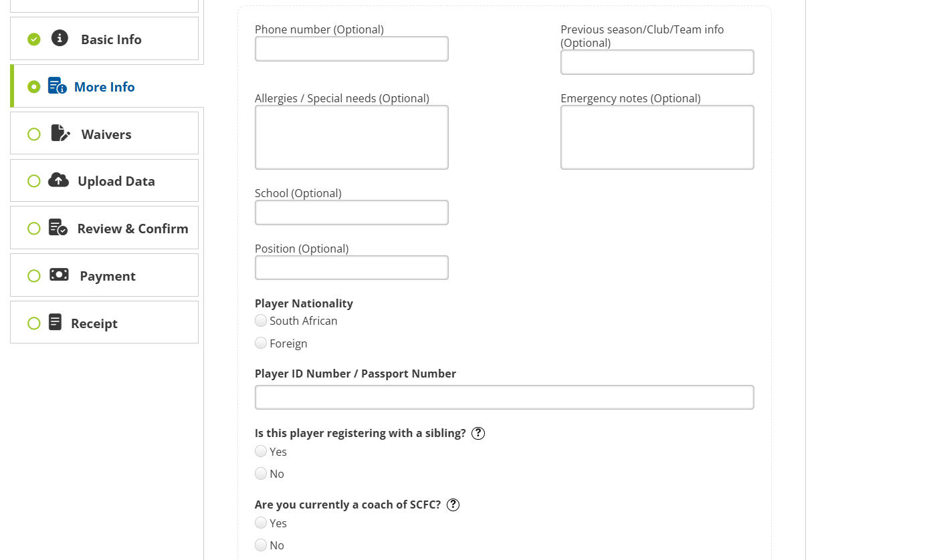Focus the Player ID / Passport Number field

[x=504, y=397]
